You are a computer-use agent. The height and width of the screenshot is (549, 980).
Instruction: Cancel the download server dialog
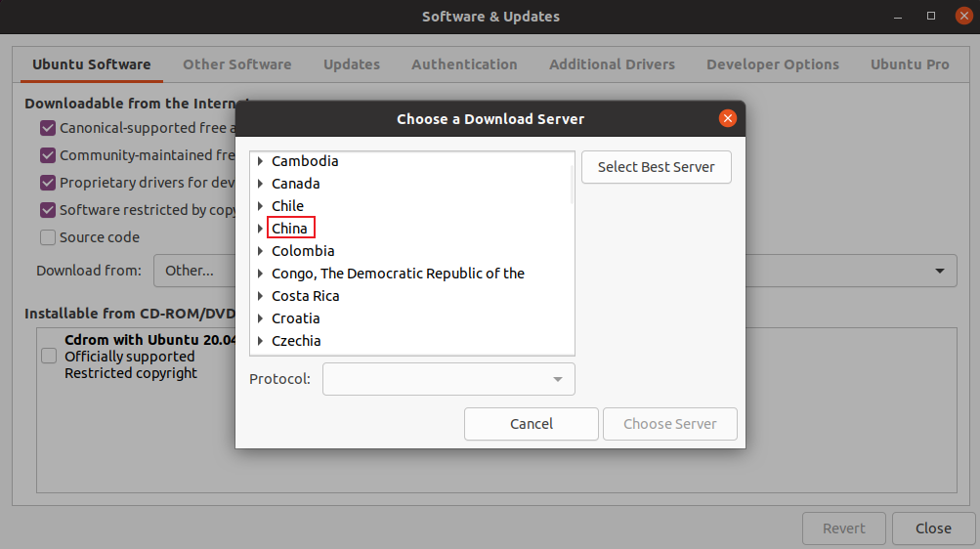click(x=532, y=424)
